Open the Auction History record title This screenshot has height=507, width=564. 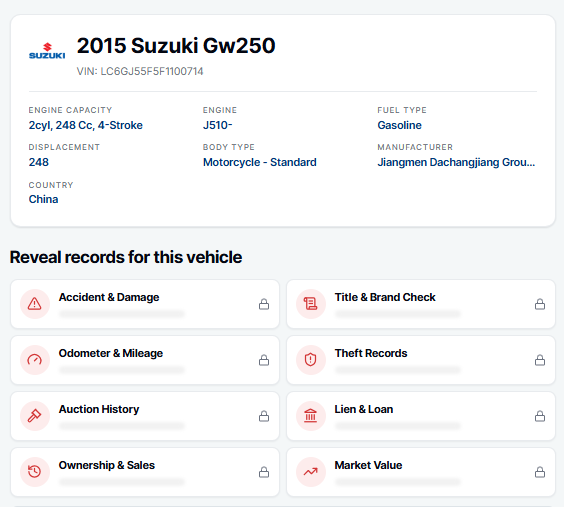[99, 409]
